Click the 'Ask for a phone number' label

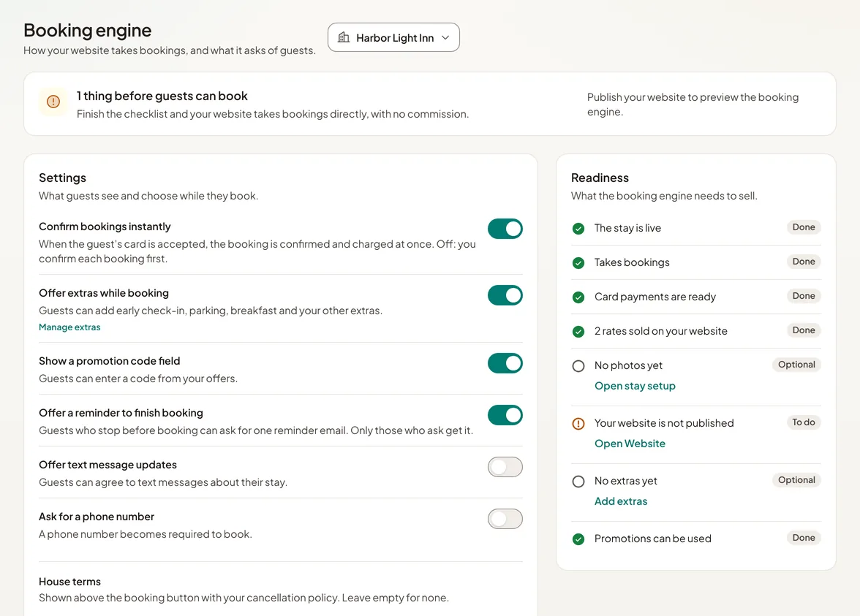pyautogui.click(x=97, y=516)
